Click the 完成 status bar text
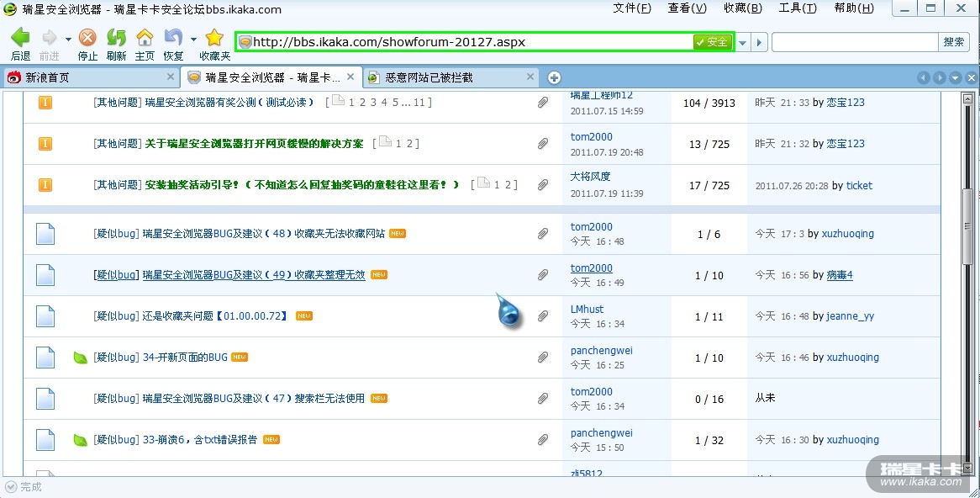This screenshot has width=980, height=498. [x=30, y=487]
